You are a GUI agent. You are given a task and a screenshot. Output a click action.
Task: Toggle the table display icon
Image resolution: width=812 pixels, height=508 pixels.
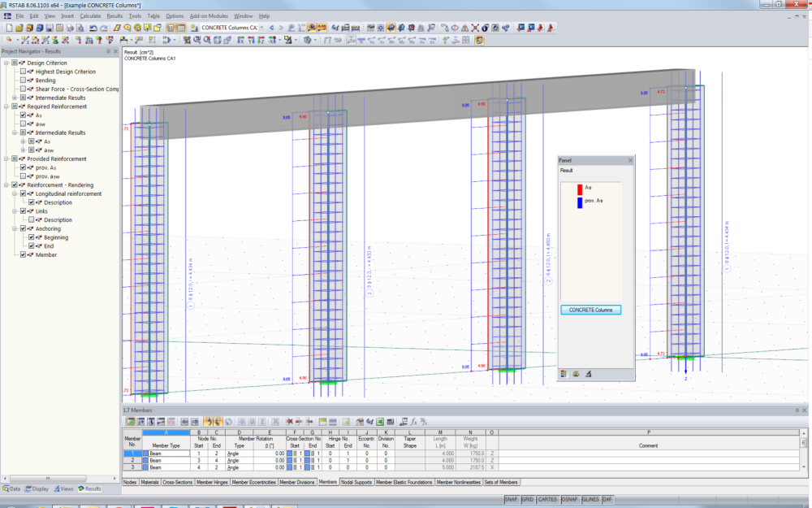(182, 28)
